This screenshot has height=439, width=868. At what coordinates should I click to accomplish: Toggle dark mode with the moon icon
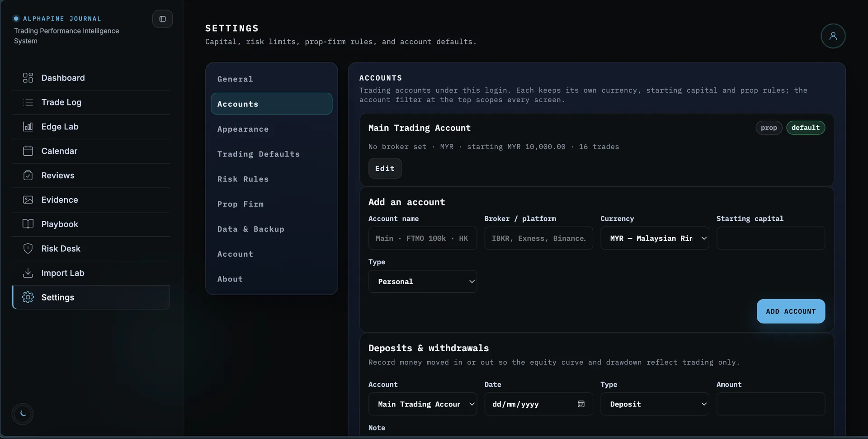pos(23,414)
